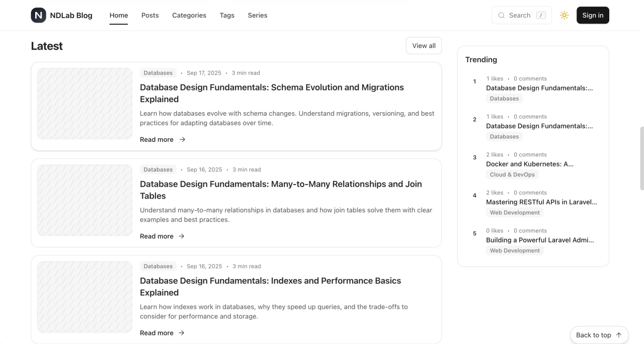Select the Home navigation item
This screenshot has height=344, width=644.
119,15
